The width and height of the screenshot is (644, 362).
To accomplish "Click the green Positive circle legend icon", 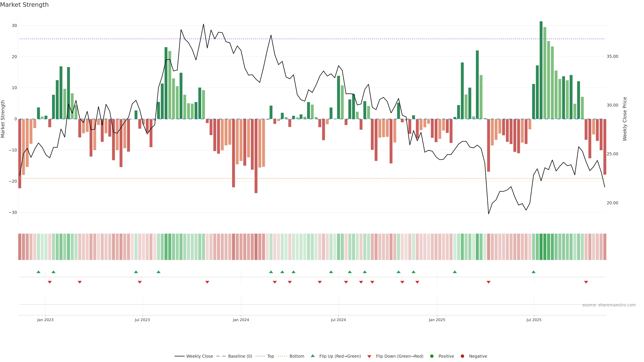I will point(432,356).
